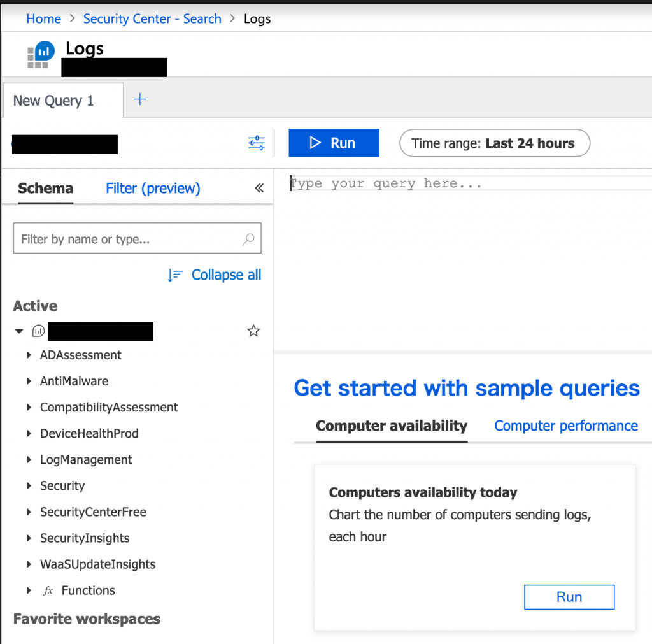Expand the LogManagement node
Image resolution: width=652 pixels, height=644 pixels.
[29, 460]
